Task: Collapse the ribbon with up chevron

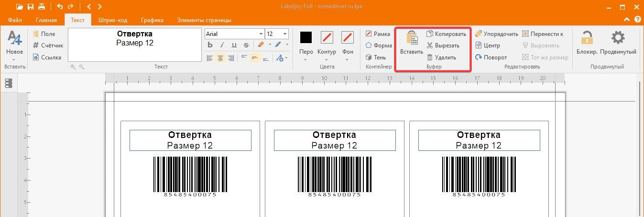Action: pos(628,20)
